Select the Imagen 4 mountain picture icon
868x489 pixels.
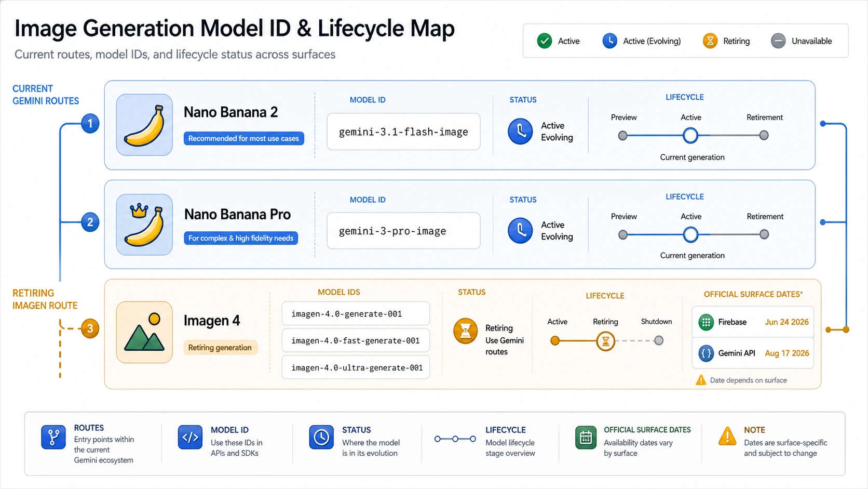coord(144,332)
